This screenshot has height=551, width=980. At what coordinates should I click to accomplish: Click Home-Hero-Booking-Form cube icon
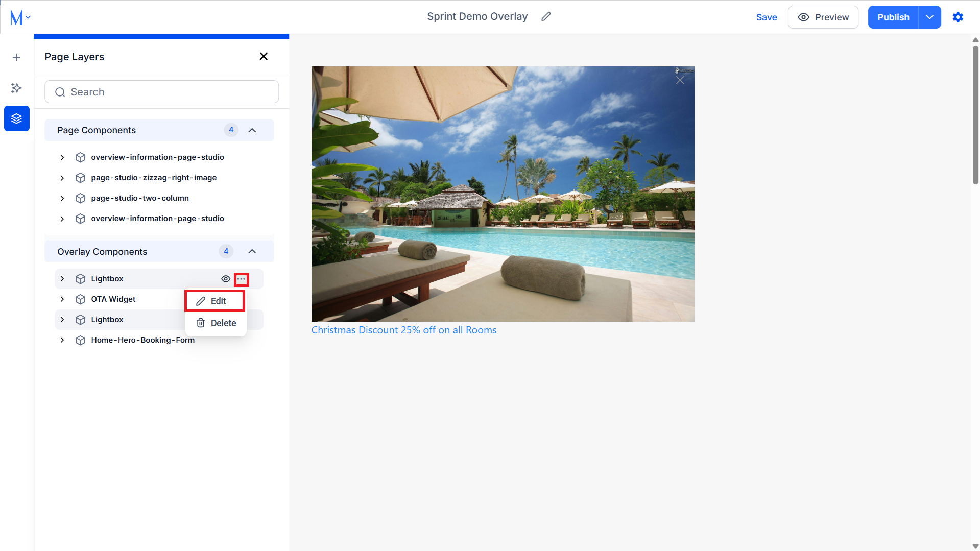tap(80, 340)
